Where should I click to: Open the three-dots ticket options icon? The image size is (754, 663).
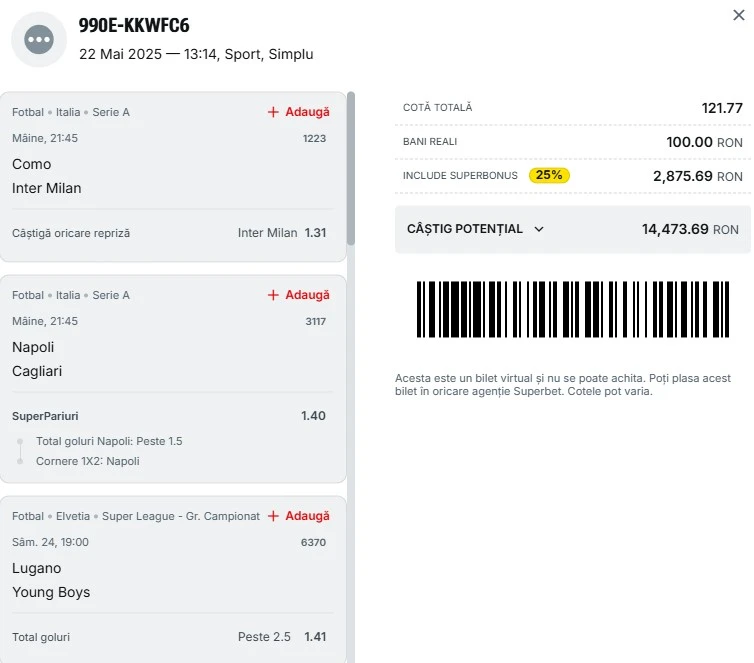coord(39,39)
